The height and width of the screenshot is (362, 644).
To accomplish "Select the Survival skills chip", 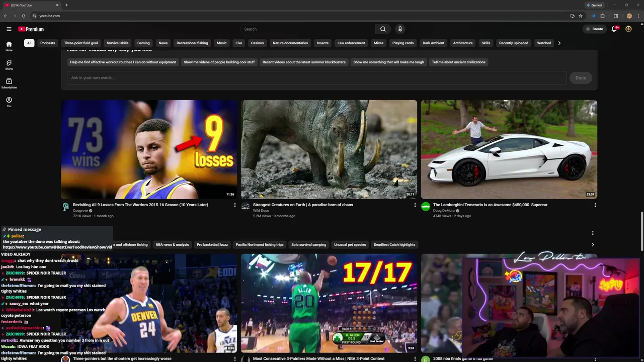I will click(118, 43).
